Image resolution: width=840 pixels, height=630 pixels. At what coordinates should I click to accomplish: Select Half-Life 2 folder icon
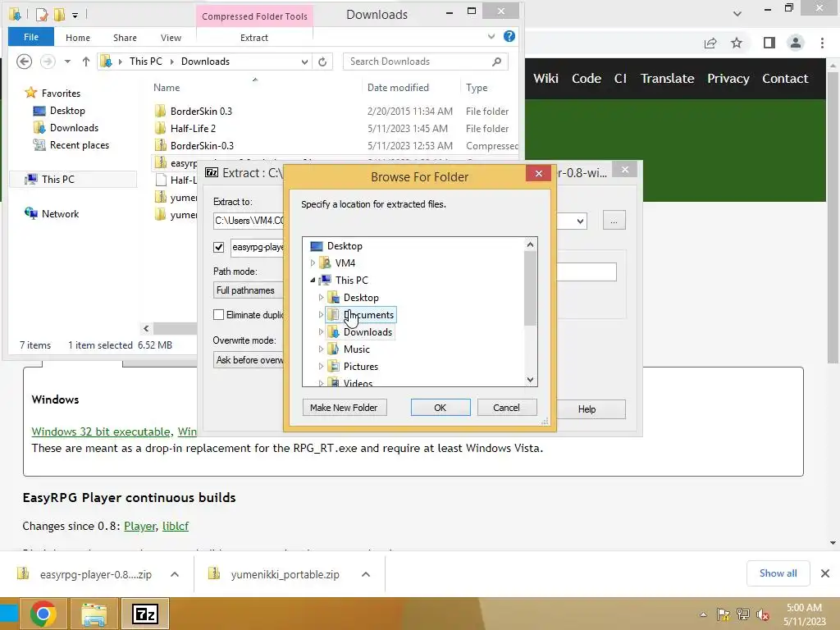pos(160,128)
